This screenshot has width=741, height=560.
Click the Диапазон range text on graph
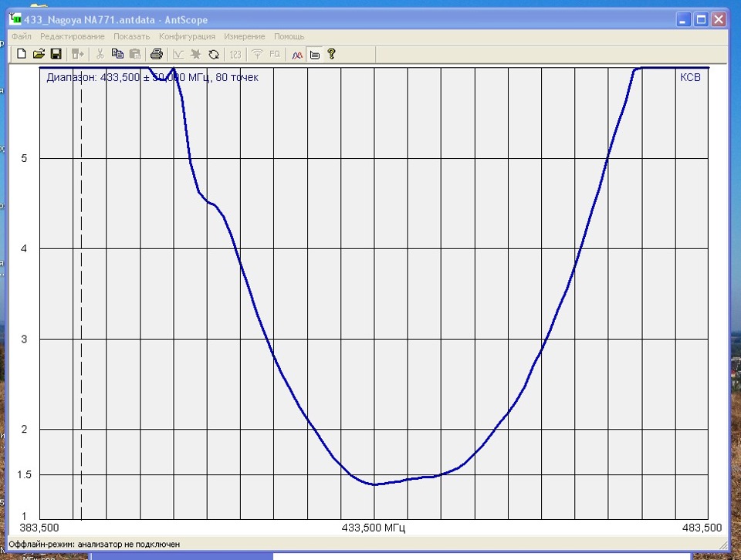coord(152,77)
